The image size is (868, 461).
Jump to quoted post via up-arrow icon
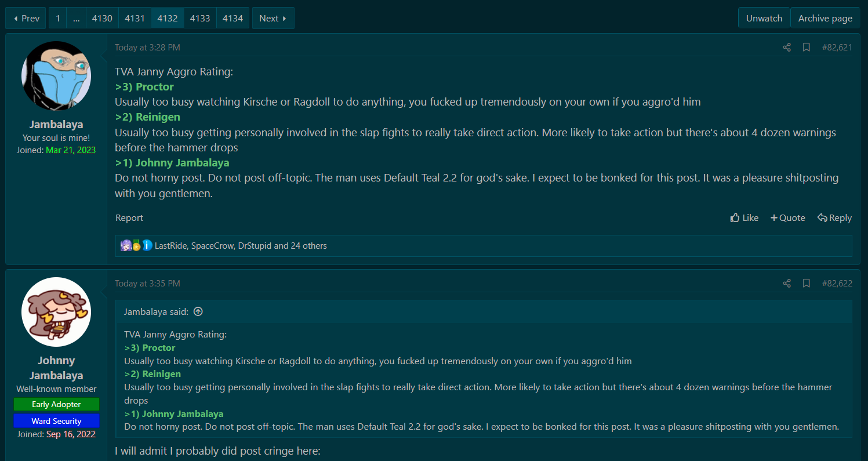198,312
